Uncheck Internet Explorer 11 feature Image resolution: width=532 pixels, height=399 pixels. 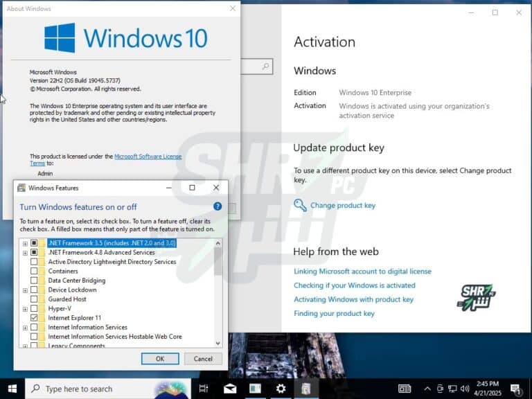point(34,318)
